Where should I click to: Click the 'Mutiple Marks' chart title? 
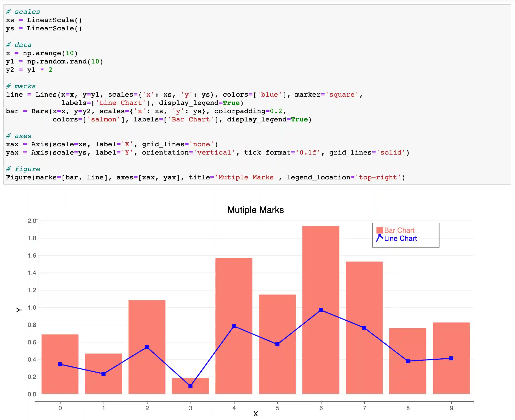coord(255,210)
